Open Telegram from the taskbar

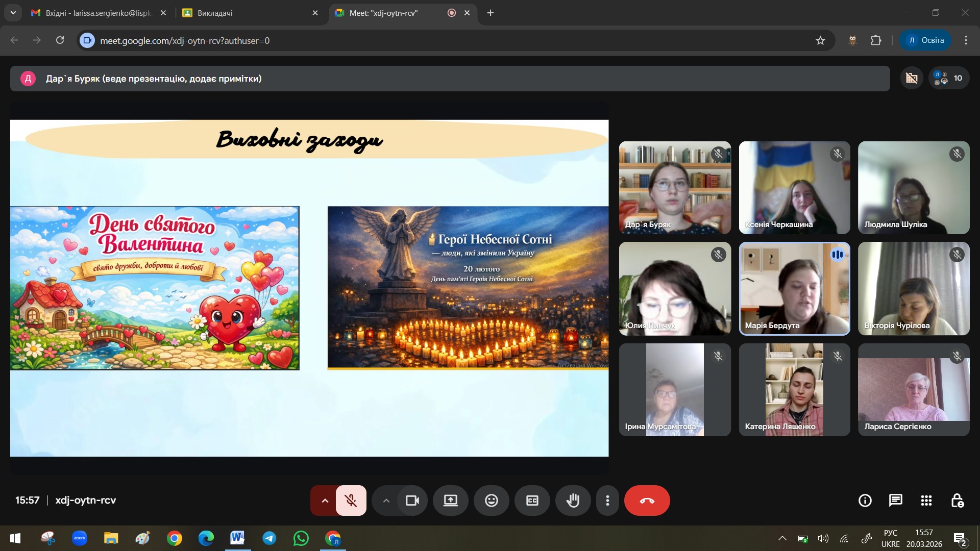[269, 538]
